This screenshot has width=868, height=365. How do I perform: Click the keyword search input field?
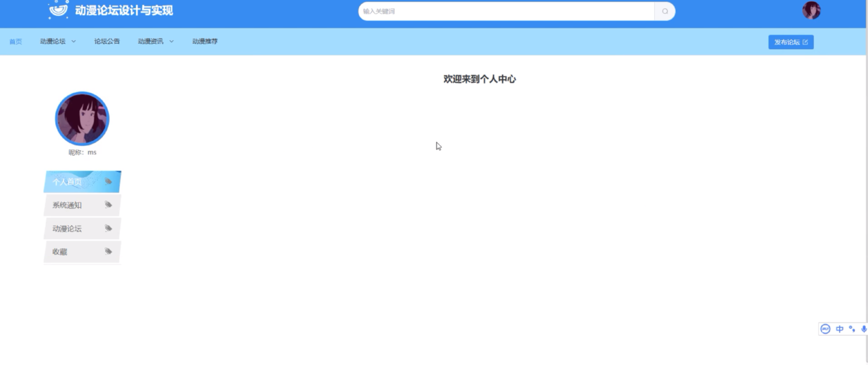(x=506, y=11)
